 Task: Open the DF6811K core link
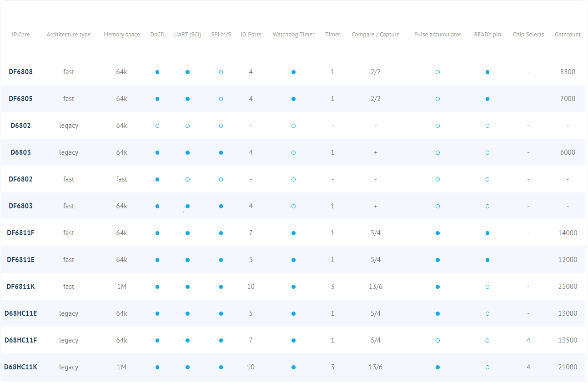point(20,287)
